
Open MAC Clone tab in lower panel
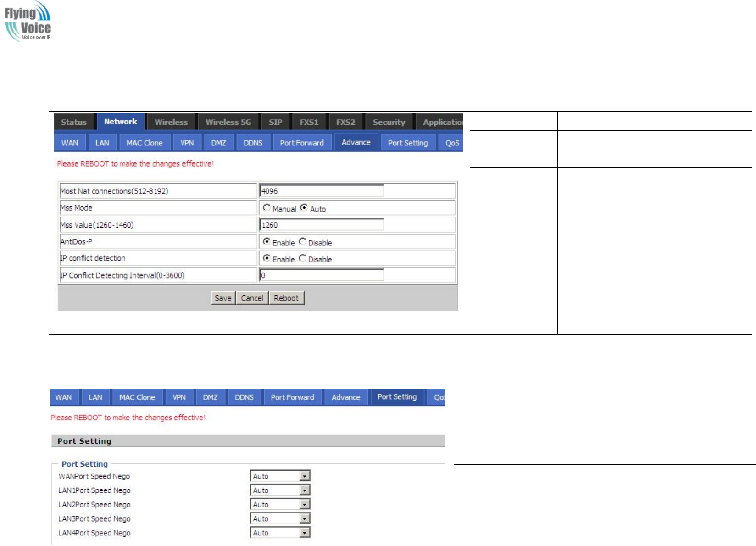click(x=137, y=397)
